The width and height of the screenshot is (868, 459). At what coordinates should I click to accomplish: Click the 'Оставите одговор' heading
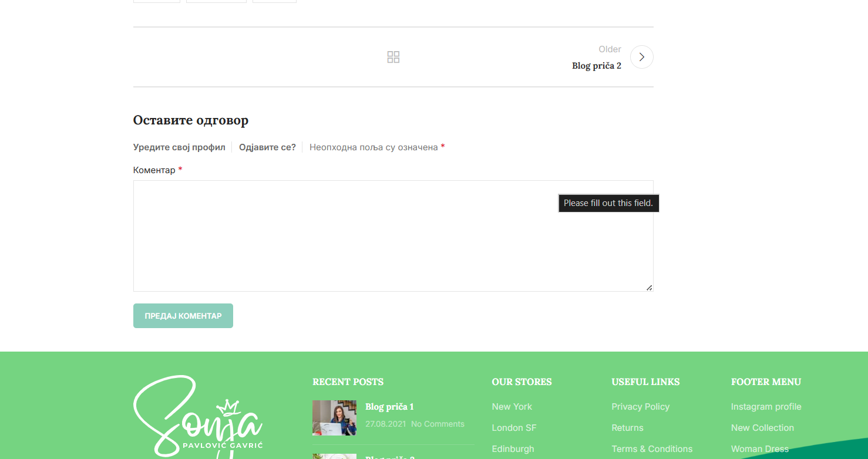191,120
